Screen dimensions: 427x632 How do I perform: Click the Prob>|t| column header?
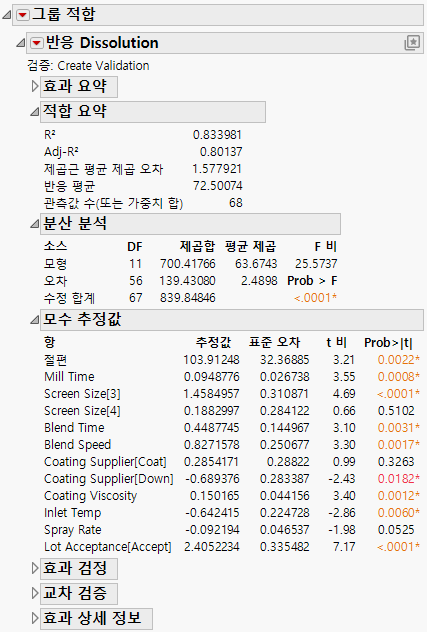tap(388, 343)
